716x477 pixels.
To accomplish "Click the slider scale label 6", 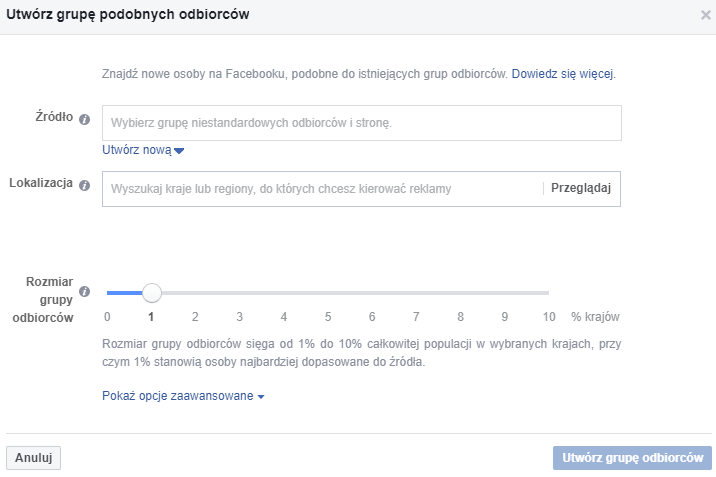I will pos(372,317).
